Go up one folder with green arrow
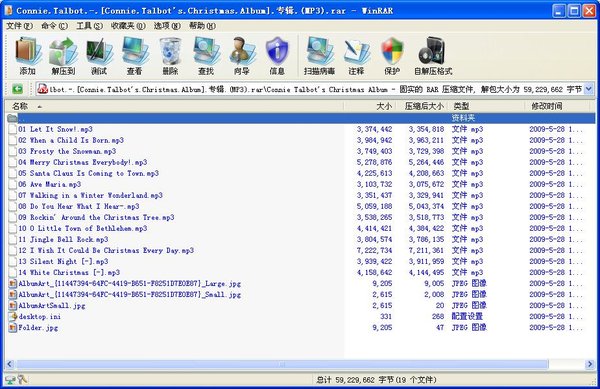 click(x=18, y=89)
